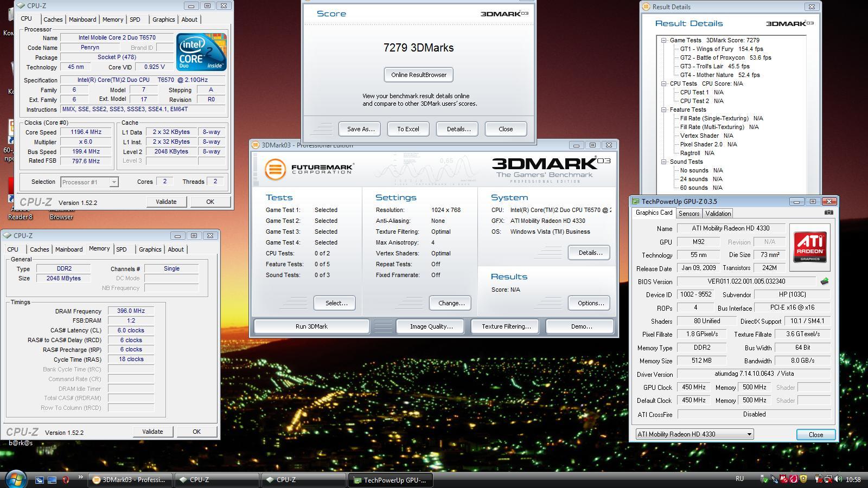Collapse the Game Tests tree node
This screenshot has height=488, width=868.
click(x=663, y=40)
